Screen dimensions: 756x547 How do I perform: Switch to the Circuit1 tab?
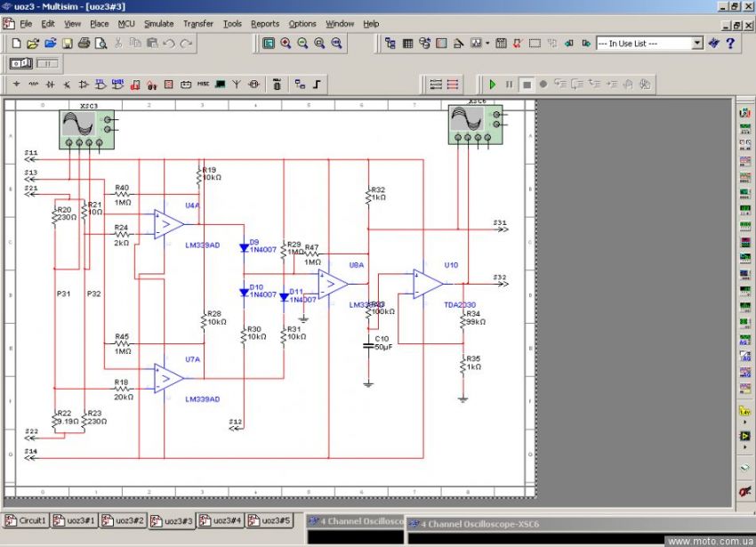coord(27,520)
